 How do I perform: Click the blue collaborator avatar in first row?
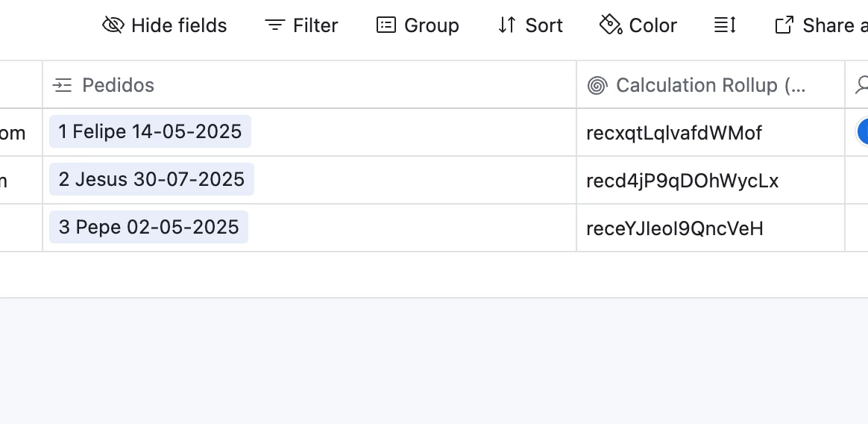click(x=863, y=132)
